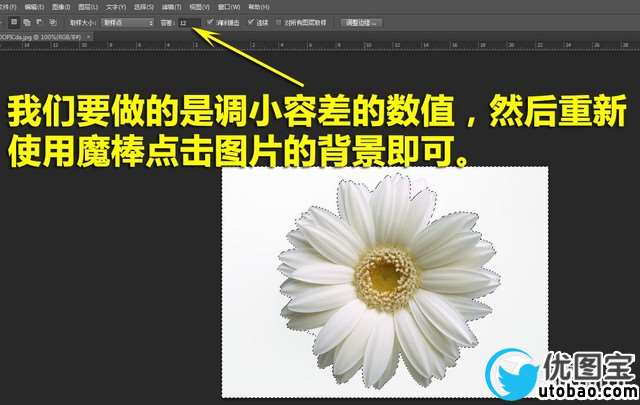
Task: Open the 视图(V) View menu
Action: [x=200, y=7]
